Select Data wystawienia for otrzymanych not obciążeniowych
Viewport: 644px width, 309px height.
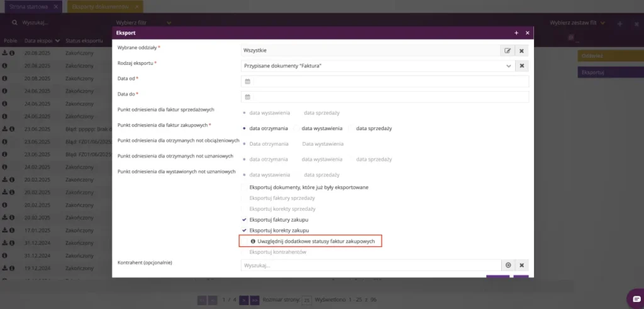coord(323,144)
